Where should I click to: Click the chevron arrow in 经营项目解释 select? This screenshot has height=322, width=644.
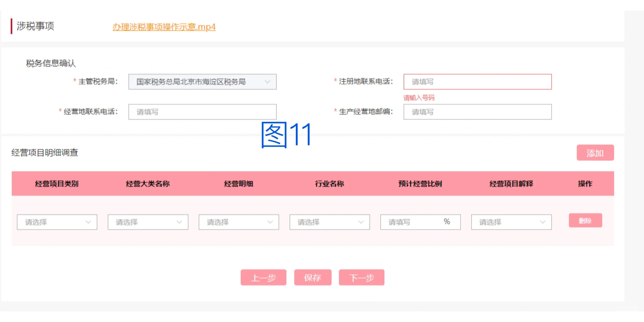pos(542,222)
